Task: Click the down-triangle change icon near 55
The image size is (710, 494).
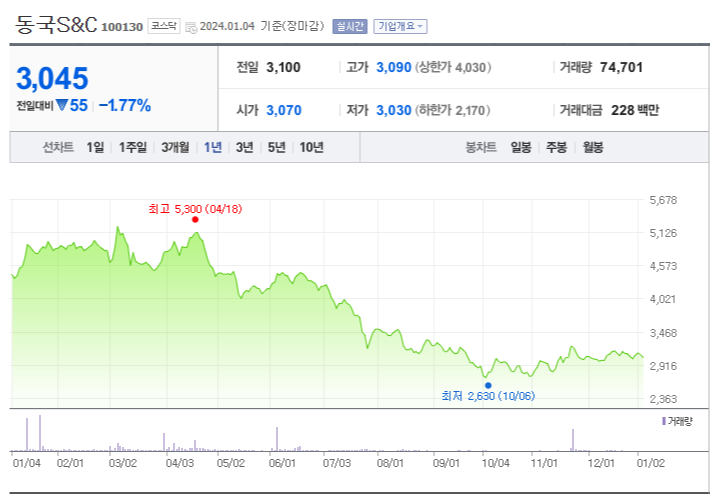Action: tap(62, 106)
